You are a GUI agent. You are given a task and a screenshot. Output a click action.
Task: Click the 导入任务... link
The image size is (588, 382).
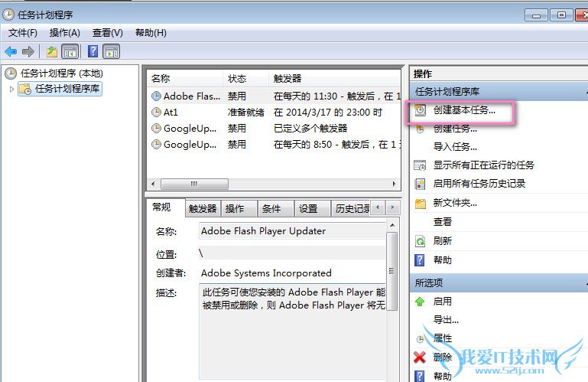pos(455,147)
